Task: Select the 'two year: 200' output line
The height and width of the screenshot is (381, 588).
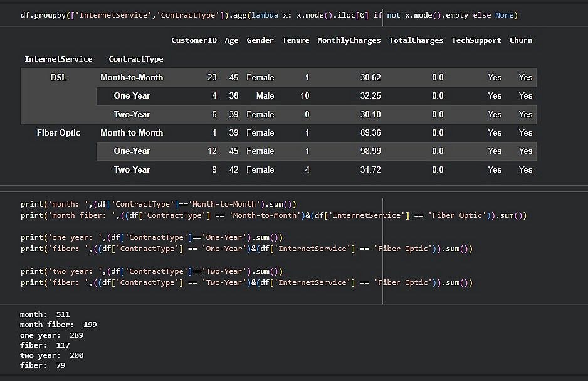Action: coord(51,355)
